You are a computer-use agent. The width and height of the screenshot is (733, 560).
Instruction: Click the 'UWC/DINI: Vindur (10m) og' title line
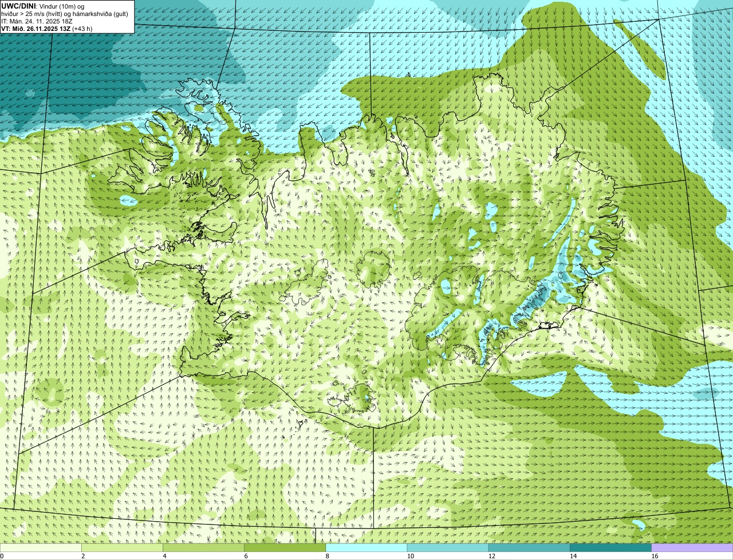43,6
